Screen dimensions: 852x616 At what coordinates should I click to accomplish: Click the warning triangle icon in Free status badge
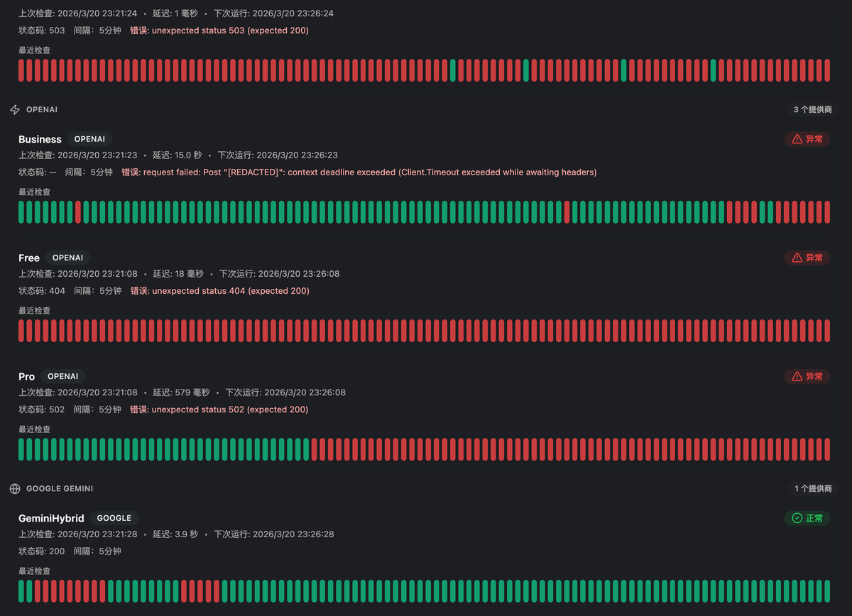[797, 258]
